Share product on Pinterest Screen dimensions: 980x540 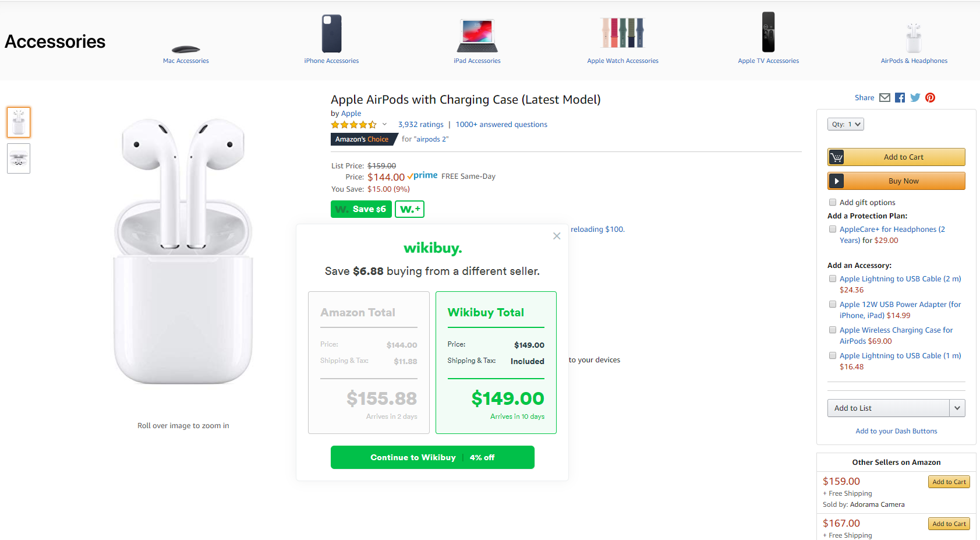pos(930,98)
